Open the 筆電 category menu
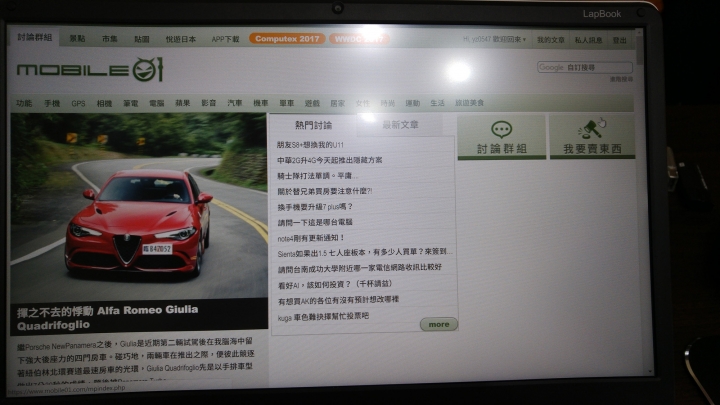 [130, 103]
